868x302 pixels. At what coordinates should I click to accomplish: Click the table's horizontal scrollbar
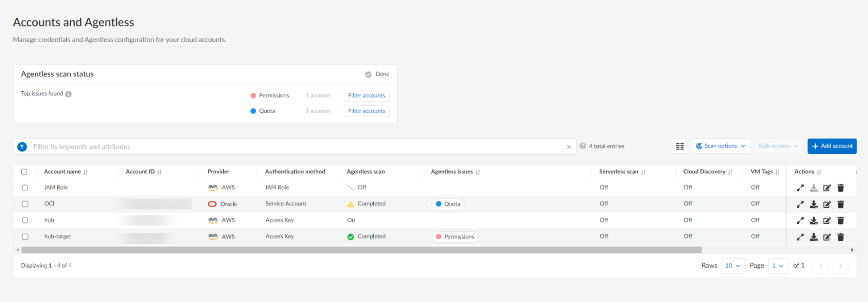(x=362, y=250)
